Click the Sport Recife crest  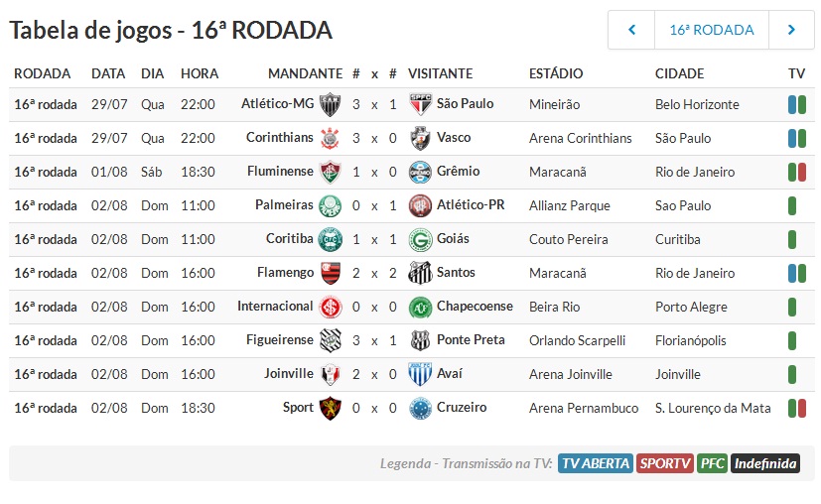(x=330, y=408)
